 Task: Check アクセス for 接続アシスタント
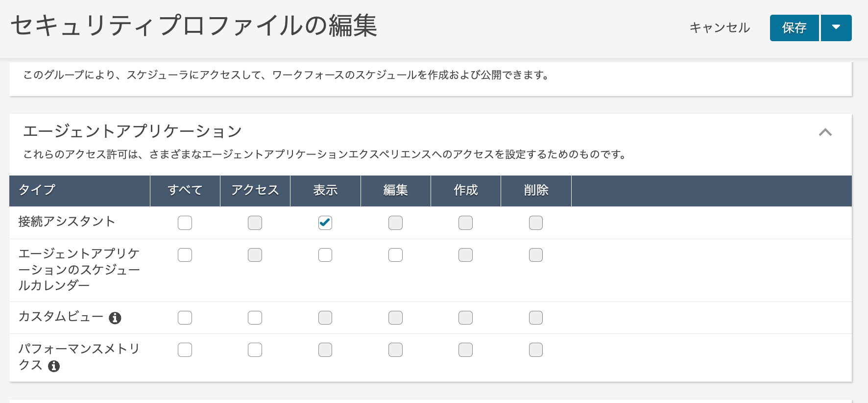(x=255, y=223)
